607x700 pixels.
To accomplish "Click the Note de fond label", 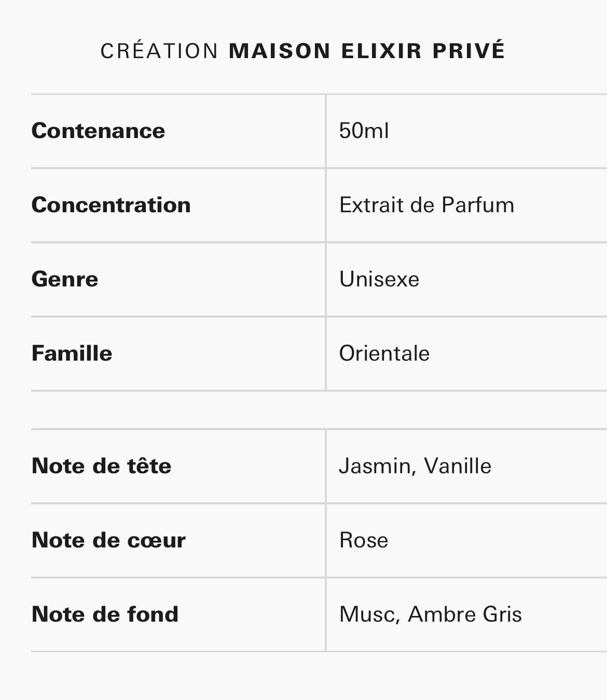I will tap(105, 614).
